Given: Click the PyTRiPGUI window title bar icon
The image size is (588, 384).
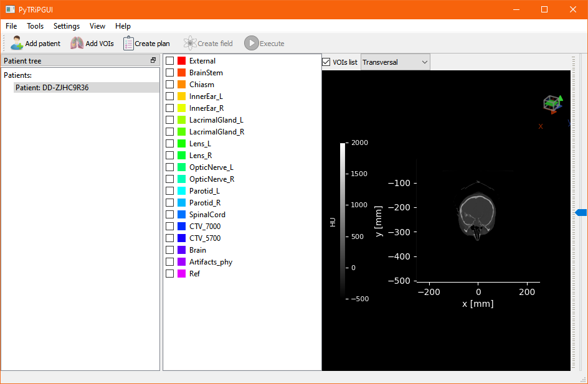Looking at the screenshot, I should (x=9, y=9).
